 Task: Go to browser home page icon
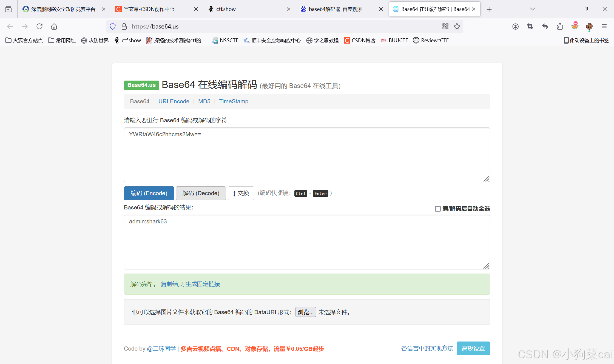tap(54, 26)
